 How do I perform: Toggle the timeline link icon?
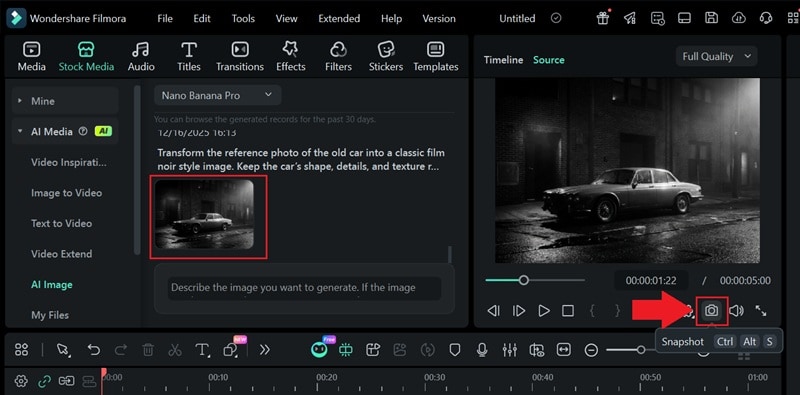click(x=45, y=381)
